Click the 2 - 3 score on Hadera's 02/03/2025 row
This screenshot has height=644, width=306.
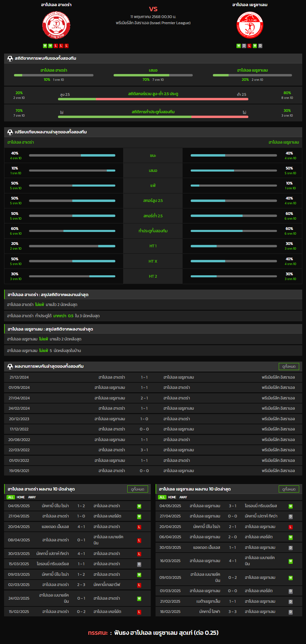pos(81,585)
